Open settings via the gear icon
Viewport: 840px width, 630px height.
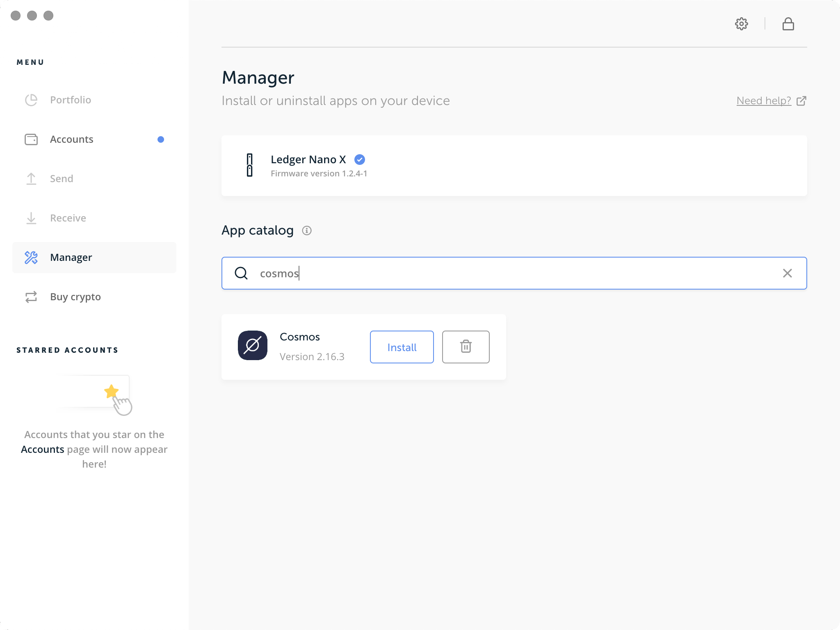tap(741, 24)
